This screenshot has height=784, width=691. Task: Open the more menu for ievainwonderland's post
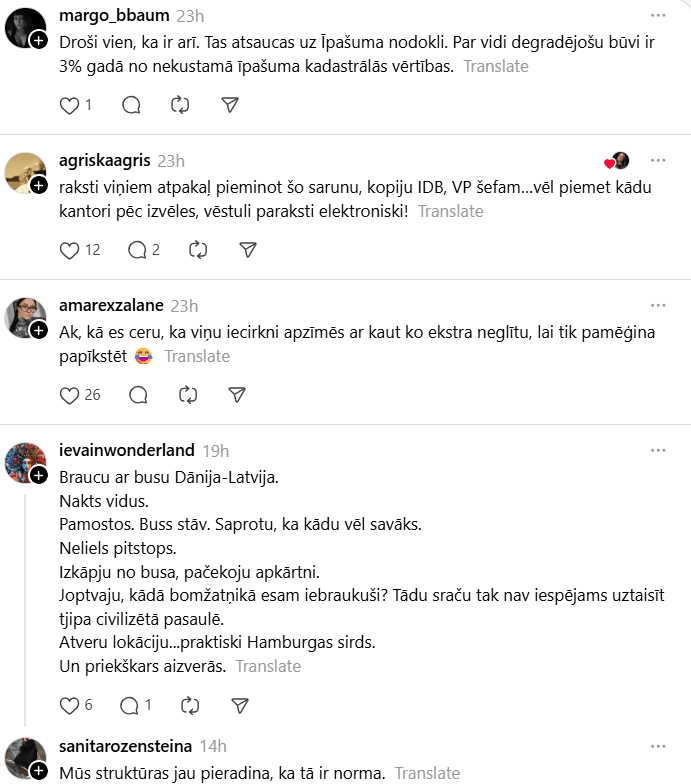click(657, 451)
